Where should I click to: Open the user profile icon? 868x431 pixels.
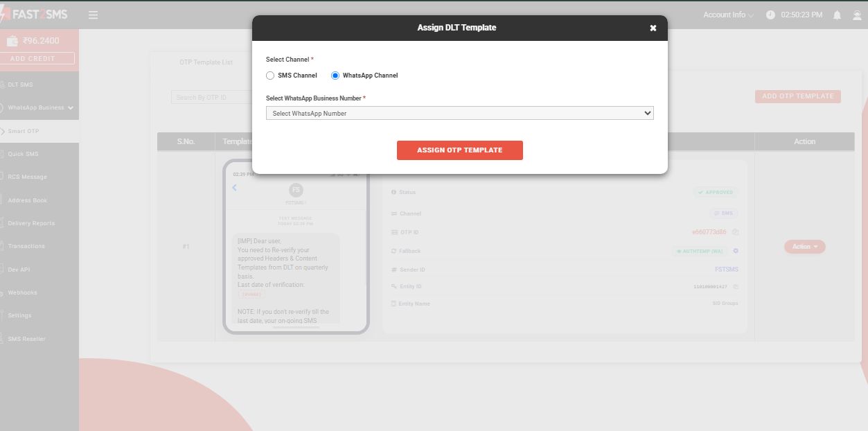(x=856, y=15)
